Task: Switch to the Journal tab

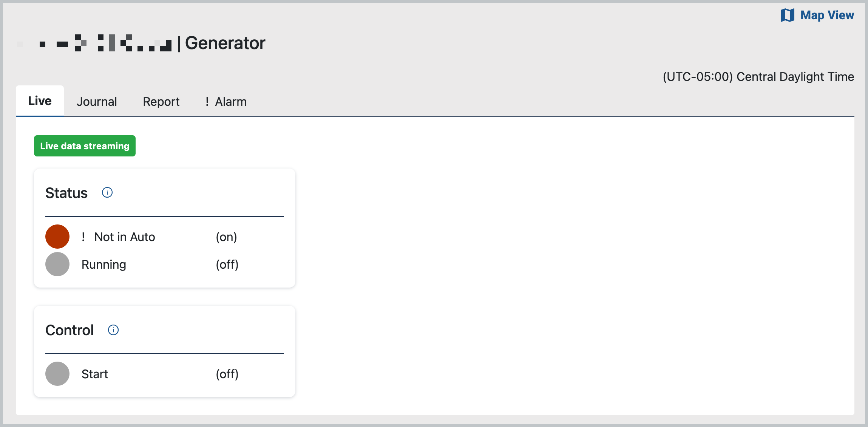Action: click(97, 102)
